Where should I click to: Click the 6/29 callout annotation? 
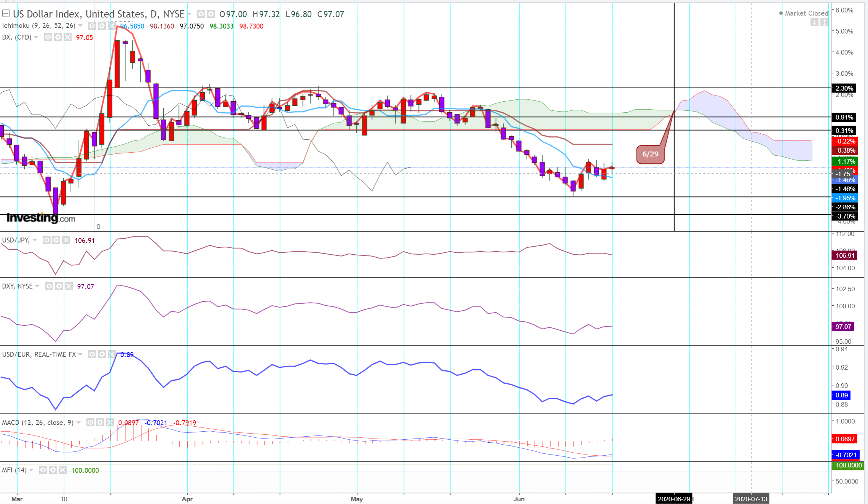650,154
